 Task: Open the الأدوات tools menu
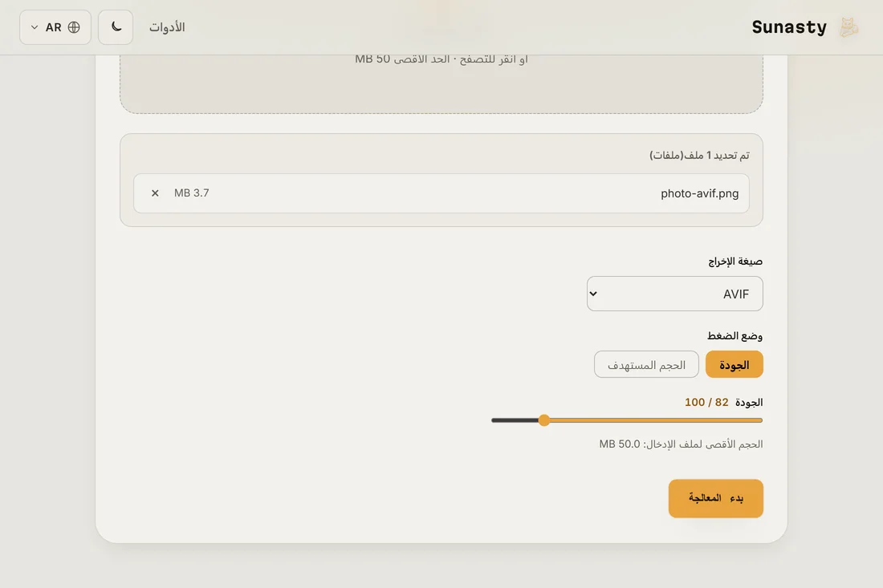pyautogui.click(x=167, y=27)
